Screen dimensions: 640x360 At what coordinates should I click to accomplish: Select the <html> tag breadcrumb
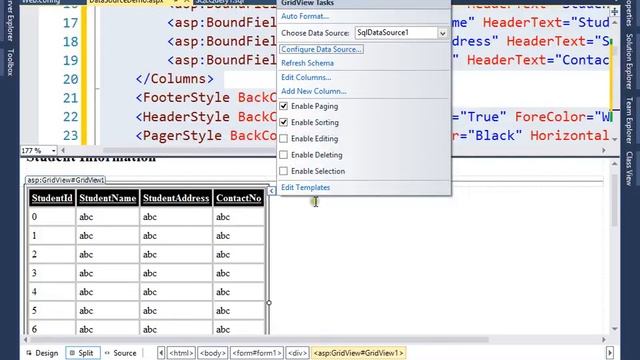click(181, 353)
